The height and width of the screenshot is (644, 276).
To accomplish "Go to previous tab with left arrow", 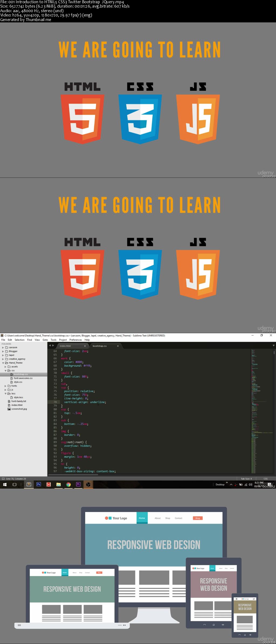I will pyautogui.click(x=50, y=345).
